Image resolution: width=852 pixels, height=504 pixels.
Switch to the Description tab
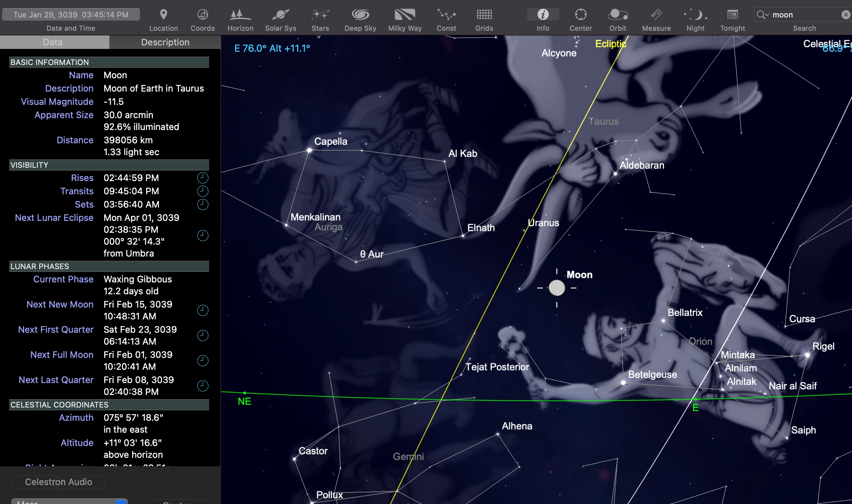(165, 42)
